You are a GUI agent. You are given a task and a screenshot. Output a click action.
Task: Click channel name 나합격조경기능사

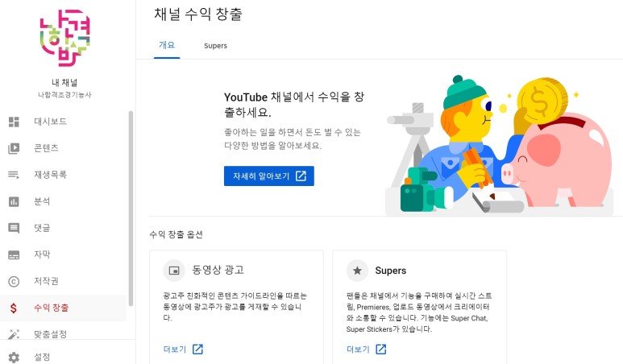tap(64, 95)
